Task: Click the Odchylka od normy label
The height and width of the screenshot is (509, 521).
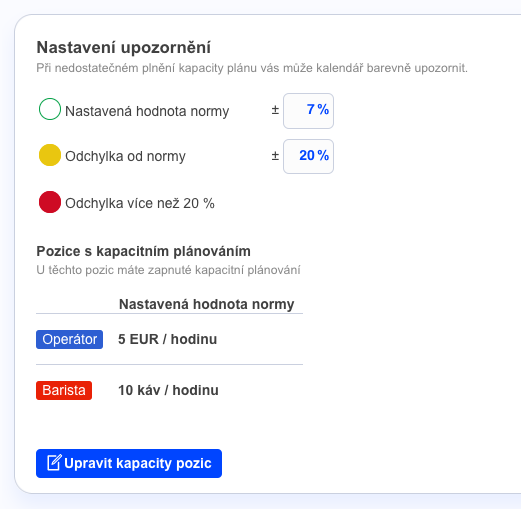Action: point(125,156)
